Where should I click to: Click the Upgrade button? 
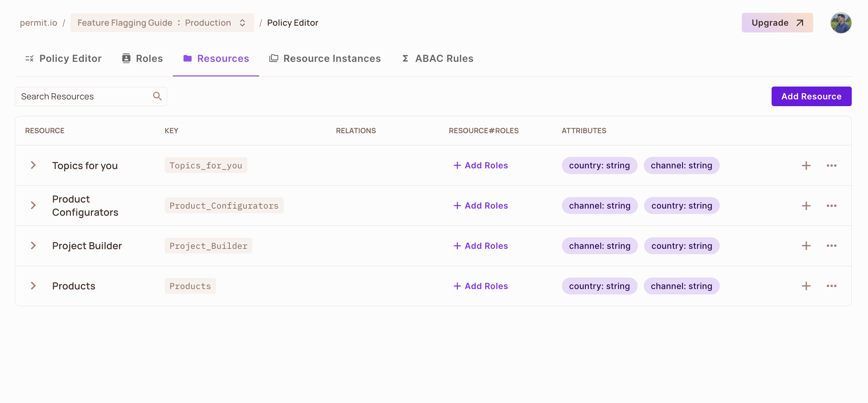[777, 23]
